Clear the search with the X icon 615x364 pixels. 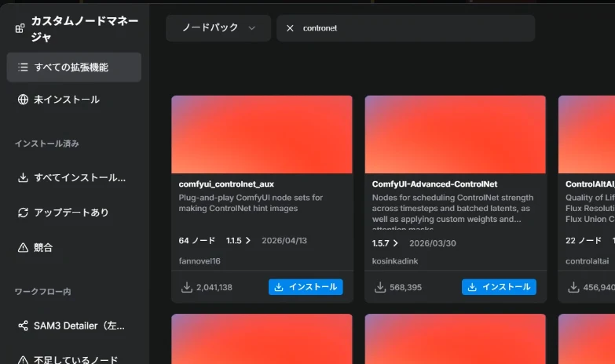[290, 28]
